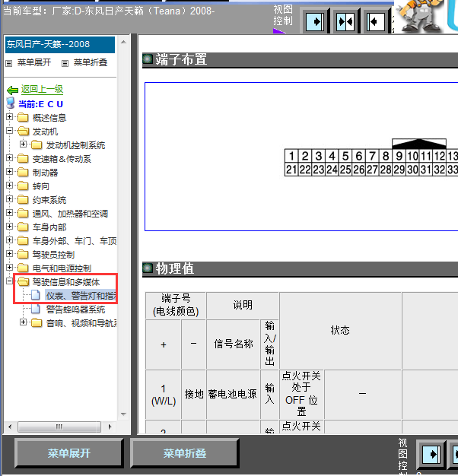Click the green back arrow icon
The height and width of the screenshot is (476, 458).
click(x=12, y=90)
